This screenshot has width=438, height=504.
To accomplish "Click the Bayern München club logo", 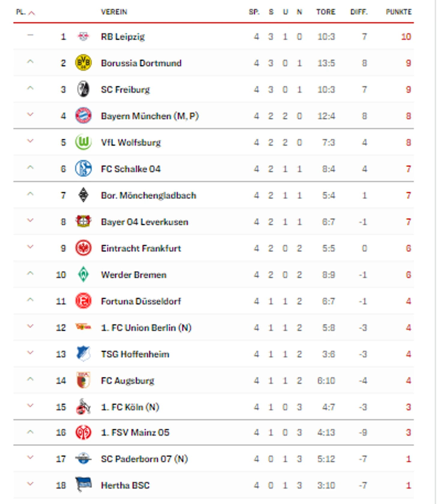I will (83, 116).
